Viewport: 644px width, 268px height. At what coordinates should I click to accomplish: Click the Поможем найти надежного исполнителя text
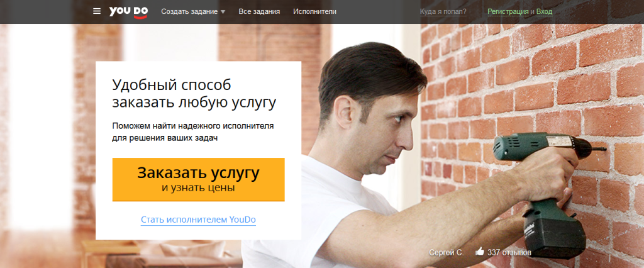193,125
